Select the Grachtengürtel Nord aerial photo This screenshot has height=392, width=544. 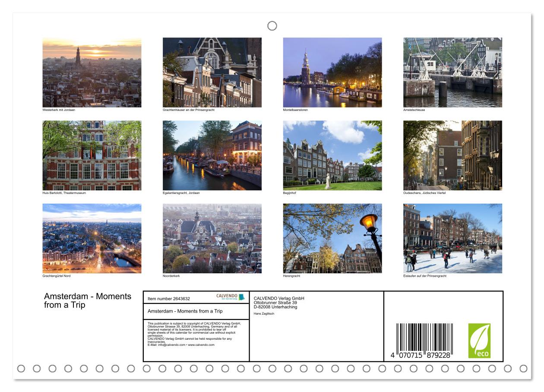(92, 238)
